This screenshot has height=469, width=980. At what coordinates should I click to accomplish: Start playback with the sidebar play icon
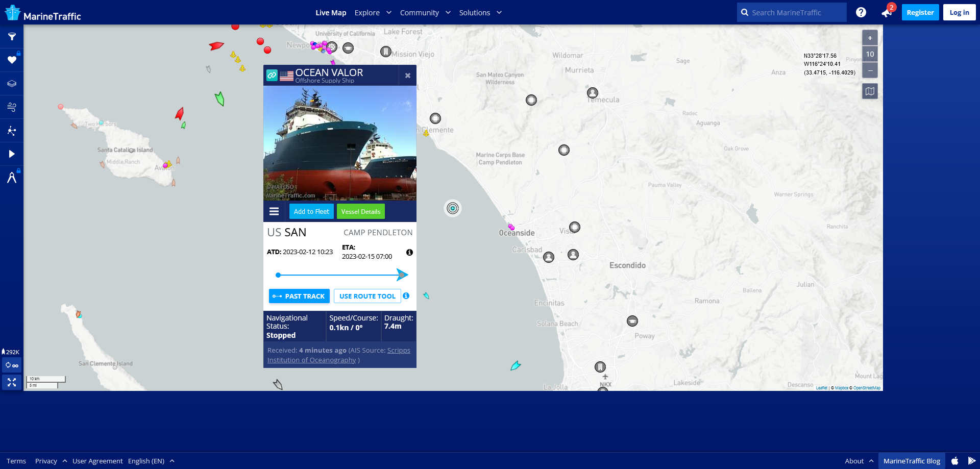(12, 154)
